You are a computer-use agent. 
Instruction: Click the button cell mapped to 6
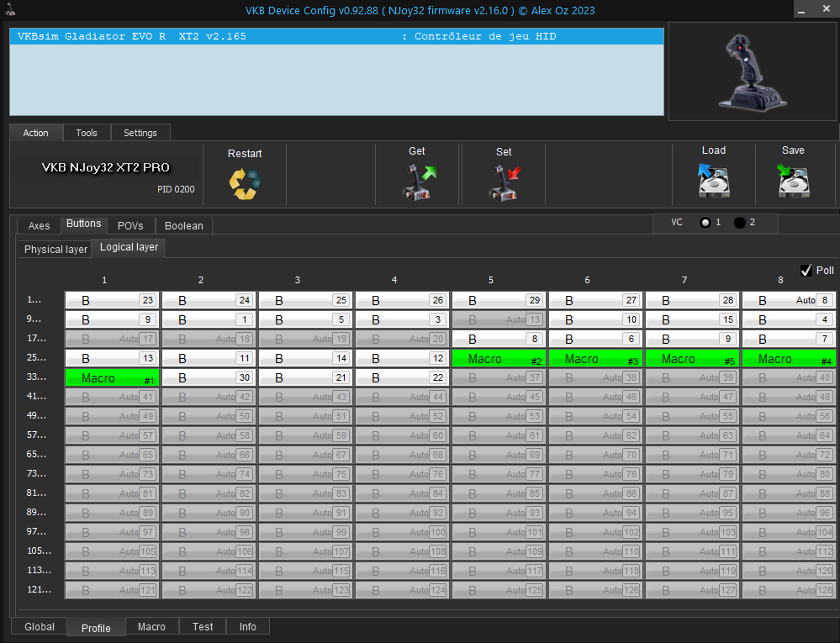[x=595, y=339]
